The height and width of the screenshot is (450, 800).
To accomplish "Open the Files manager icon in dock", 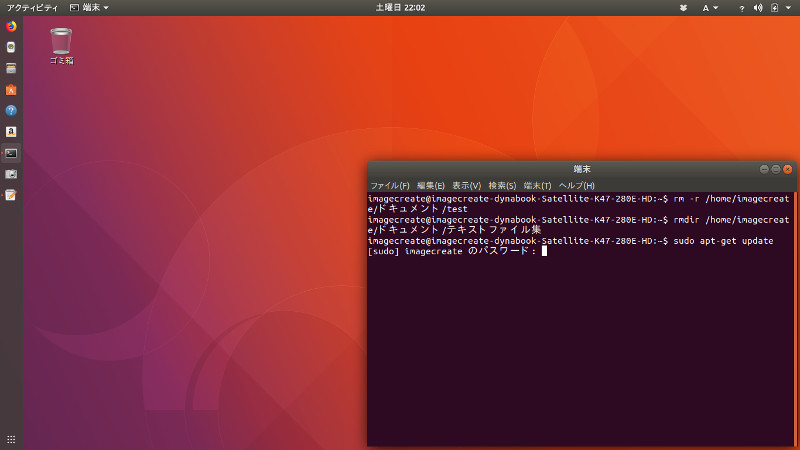I will (x=11, y=68).
